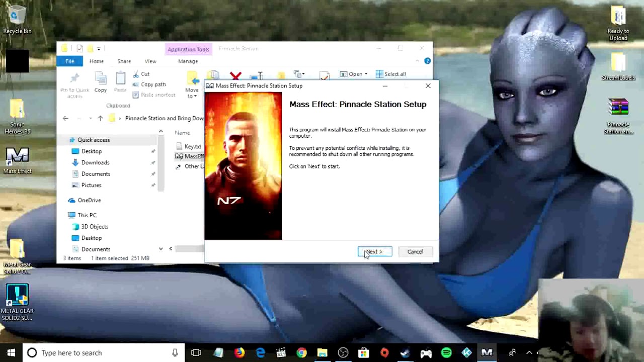The image size is (644, 362).
Task: Click the Properties checkmark quick toolbar icon
Action: click(x=79, y=48)
